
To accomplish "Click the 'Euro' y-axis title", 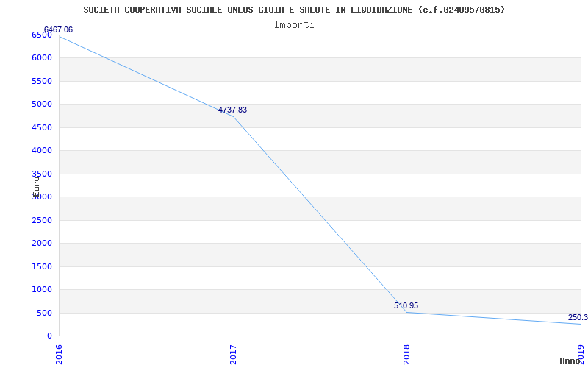I will [36, 185].
